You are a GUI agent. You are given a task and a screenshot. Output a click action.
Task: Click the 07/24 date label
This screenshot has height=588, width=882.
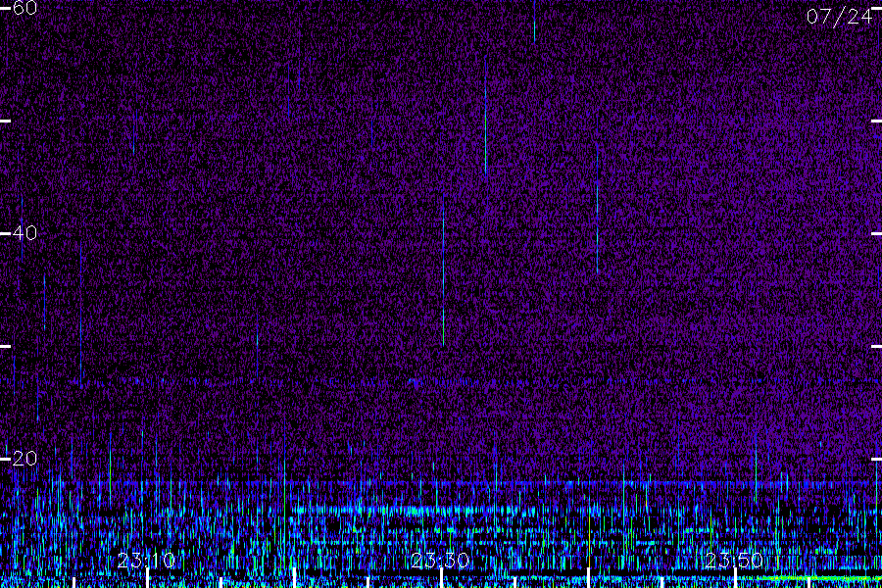pyautogui.click(x=839, y=17)
